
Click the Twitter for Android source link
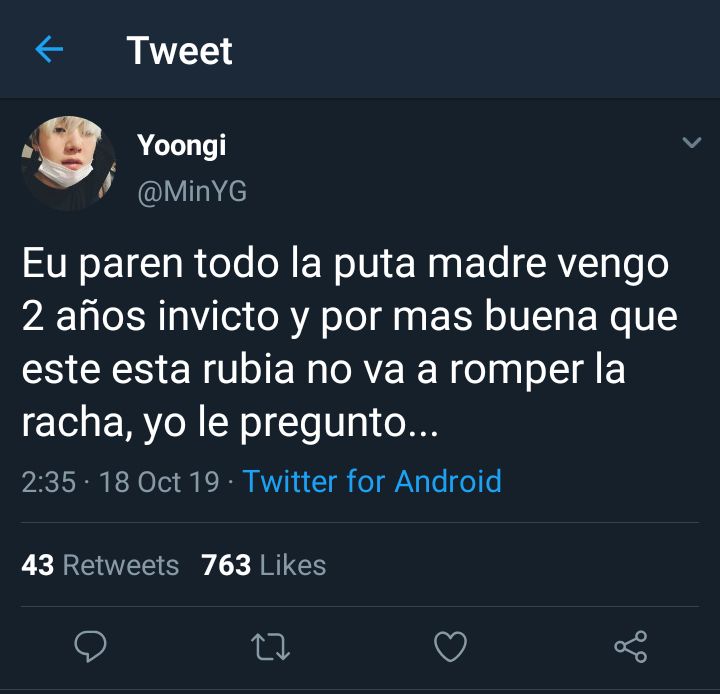click(372, 481)
